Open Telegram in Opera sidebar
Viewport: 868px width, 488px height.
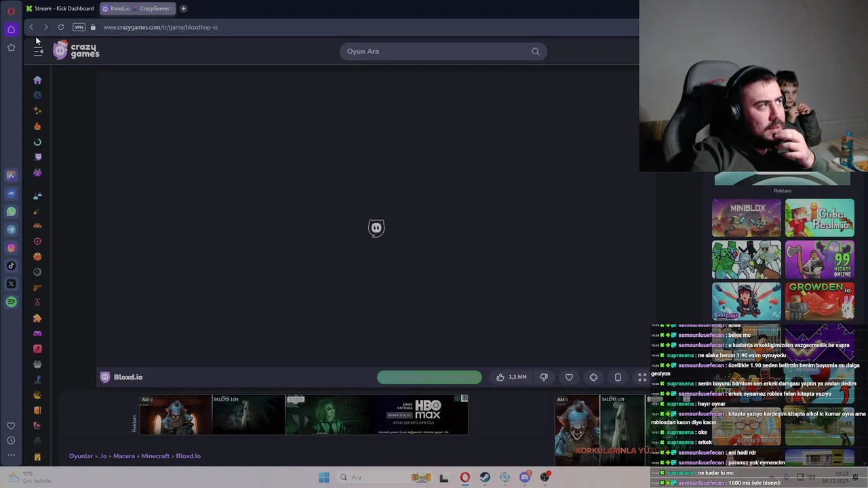11,230
